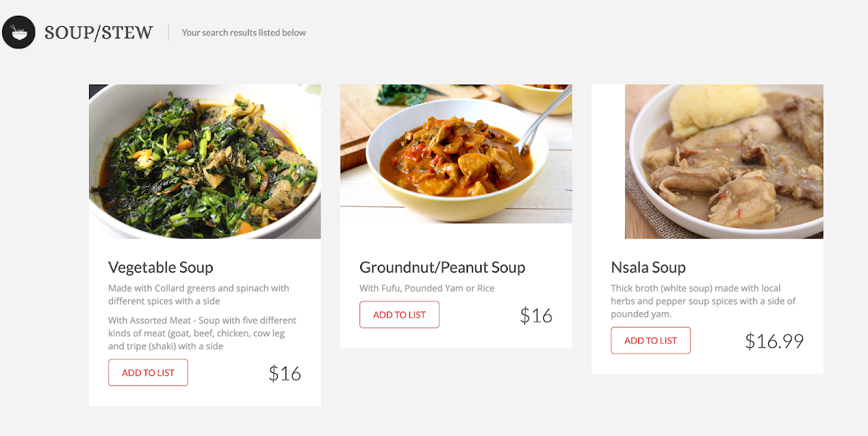Screen dimensions: 868x436
Task: Click 'With Fufu, Pounded Yam or Rice' text
Action: point(427,288)
